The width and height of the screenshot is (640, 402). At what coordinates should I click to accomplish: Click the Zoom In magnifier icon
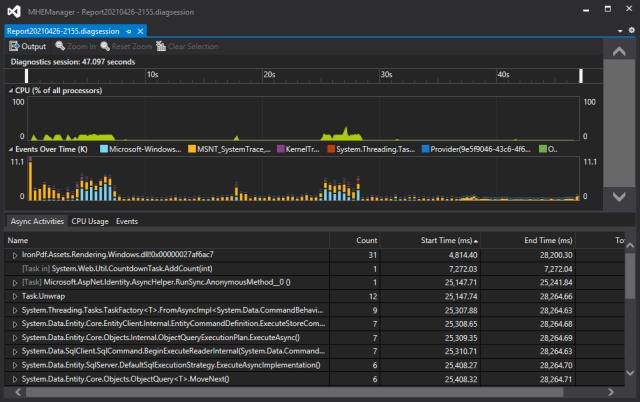pos(60,46)
